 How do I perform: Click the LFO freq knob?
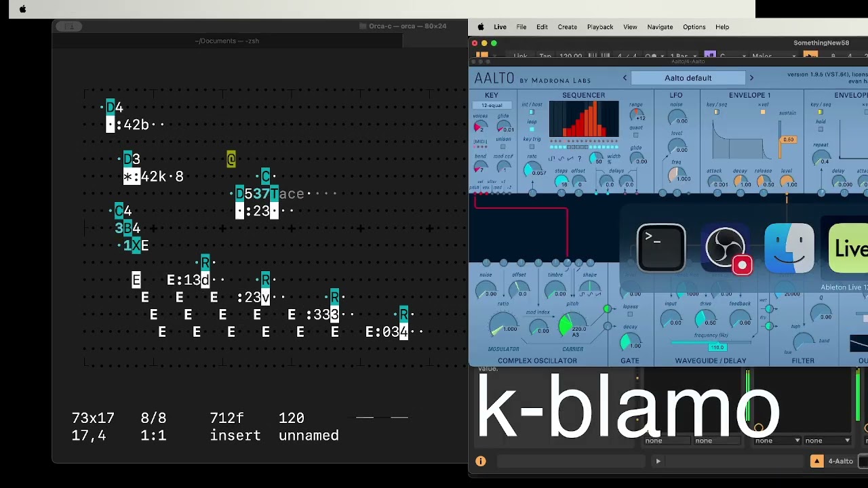(x=676, y=175)
